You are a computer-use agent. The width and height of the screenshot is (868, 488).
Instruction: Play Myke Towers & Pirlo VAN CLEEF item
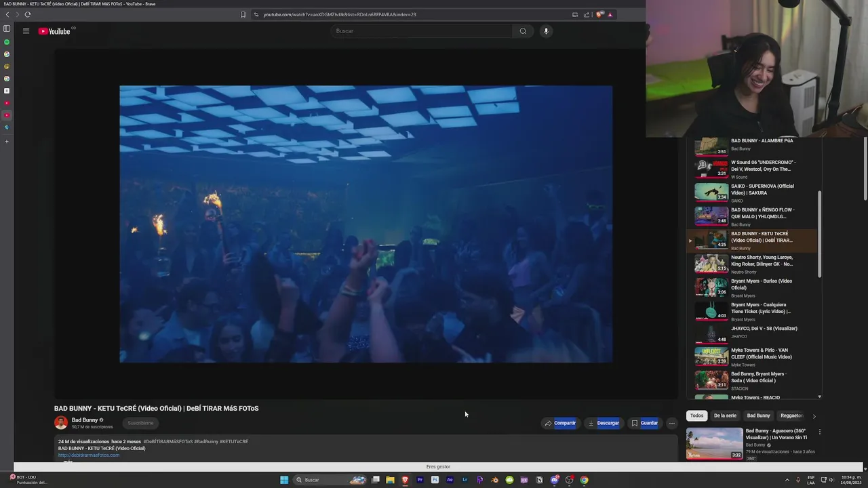click(x=753, y=357)
